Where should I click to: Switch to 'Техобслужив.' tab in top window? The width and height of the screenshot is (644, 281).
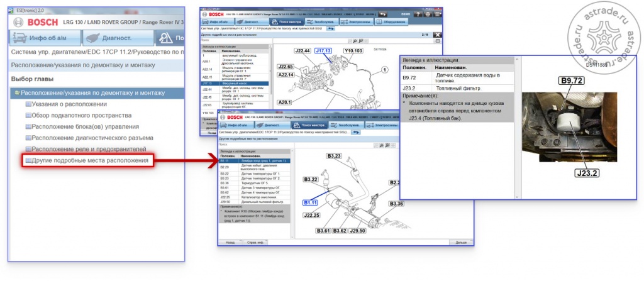(321, 22)
